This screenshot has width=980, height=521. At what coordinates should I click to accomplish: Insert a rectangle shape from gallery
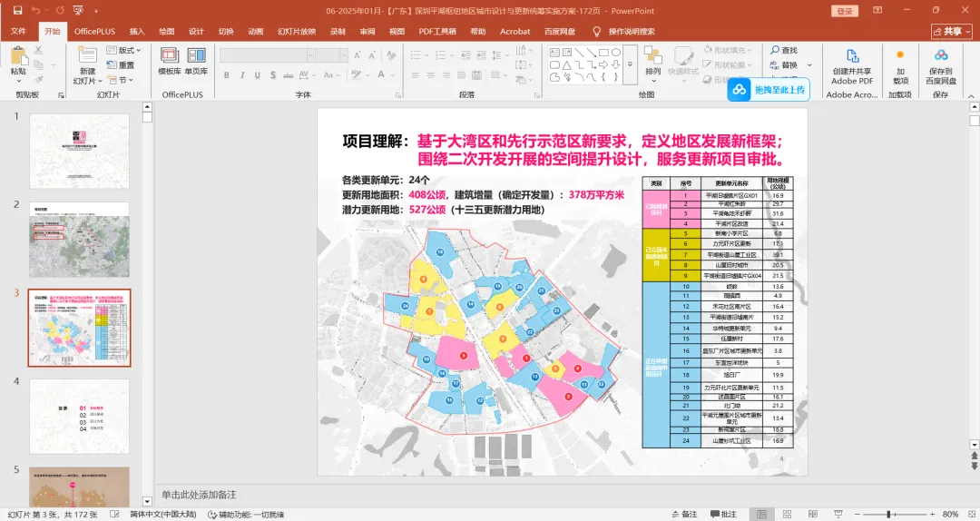603,53
